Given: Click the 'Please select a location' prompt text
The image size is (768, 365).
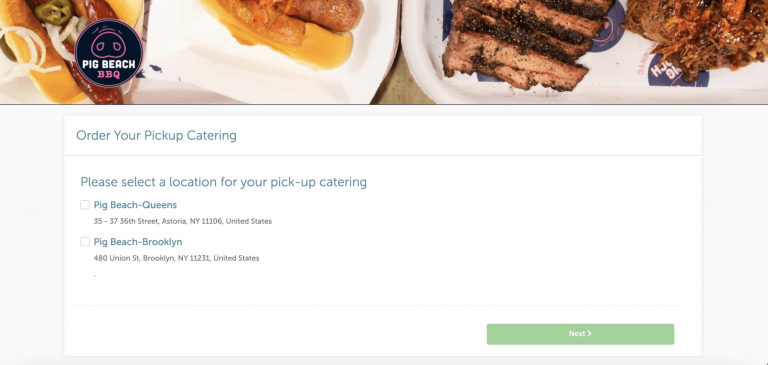Looking at the screenshot, I should click(x=223, y=182).
